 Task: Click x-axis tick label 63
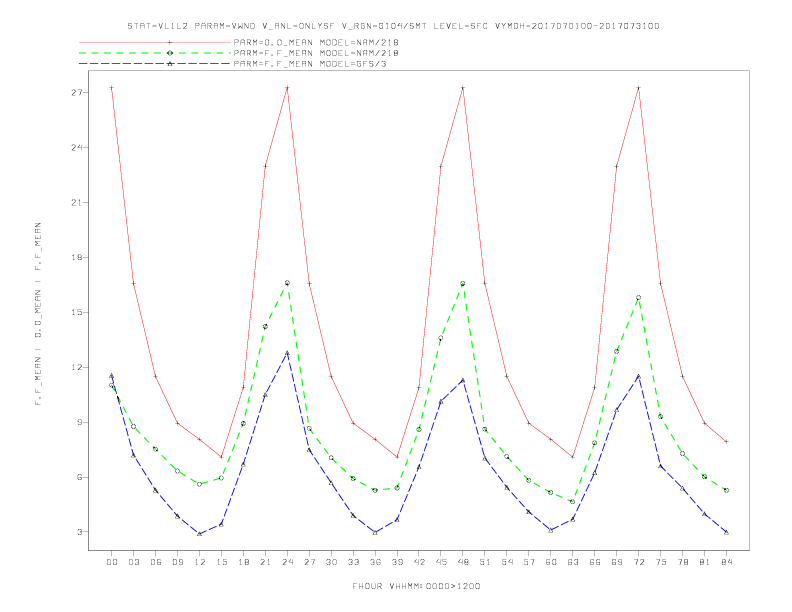pos(573,562)
